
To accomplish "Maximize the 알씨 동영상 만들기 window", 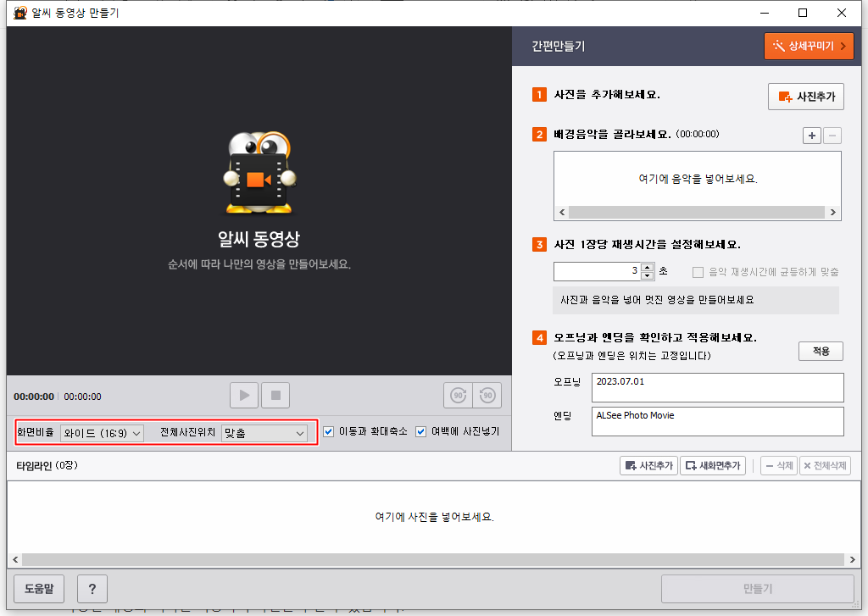I will (803, 13).
